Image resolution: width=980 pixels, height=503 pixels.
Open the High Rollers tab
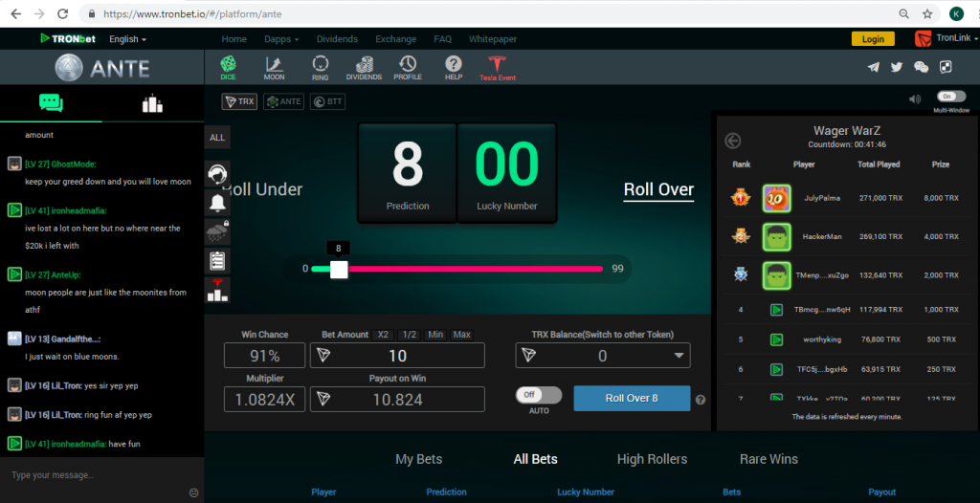click(x=652, y=459)
